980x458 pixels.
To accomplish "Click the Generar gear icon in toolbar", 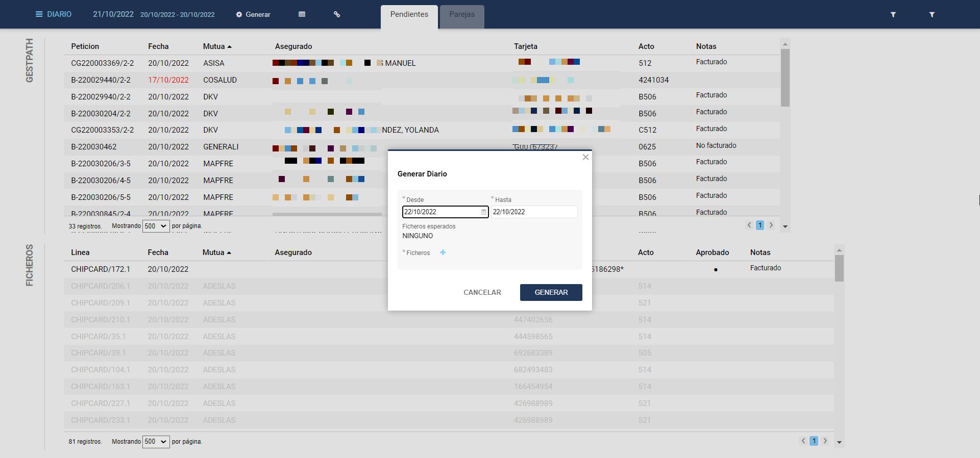I will [239, 15].
